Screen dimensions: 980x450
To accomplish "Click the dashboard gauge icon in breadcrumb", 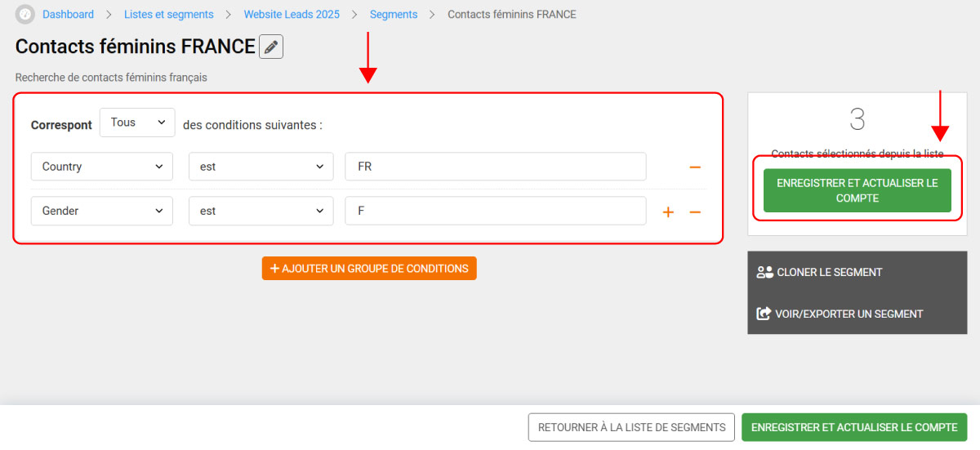I will tap(25, 15).
